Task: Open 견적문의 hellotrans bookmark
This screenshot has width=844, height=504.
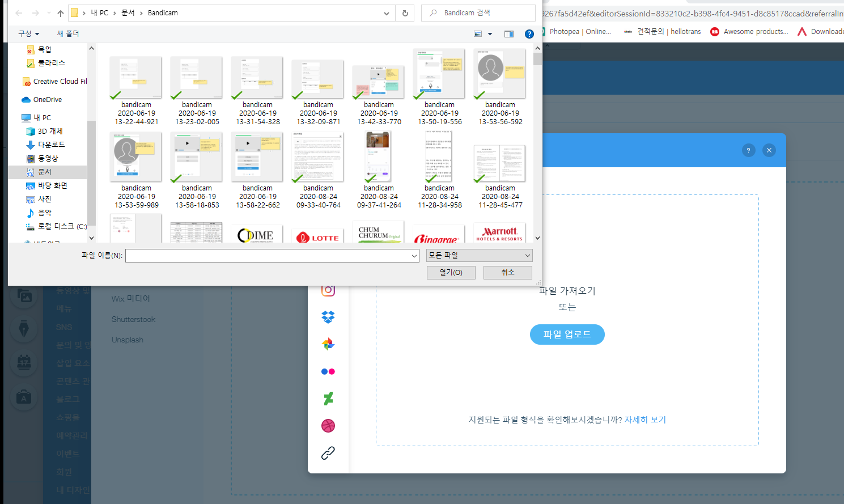Action: [662, 32]
